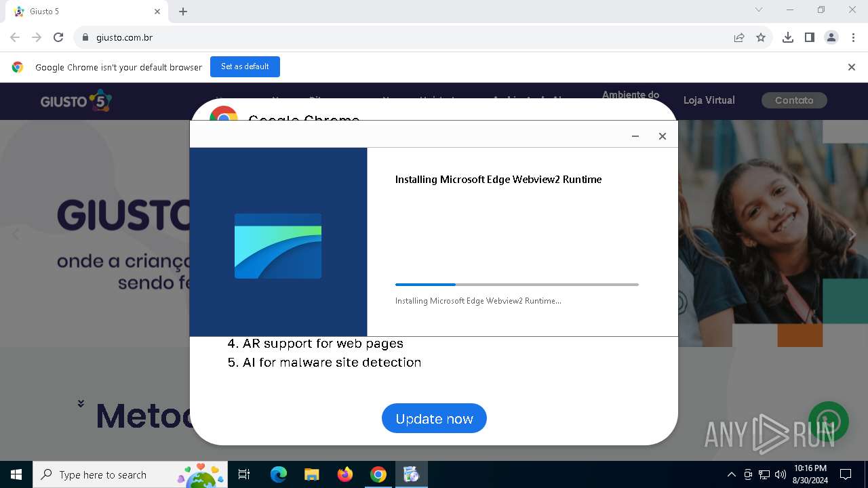This screenshot has width=868, height=488.
Task: Open the Chrome three-dot menu
Action: tap(853, 37)
